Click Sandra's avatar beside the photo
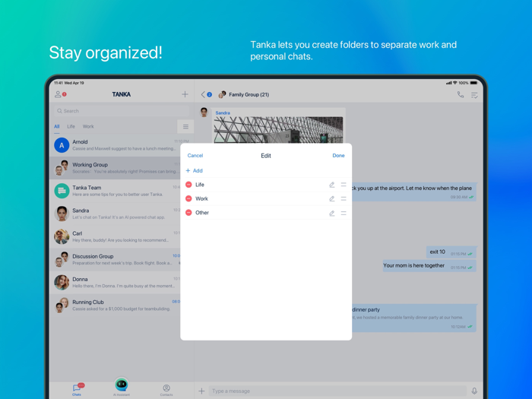The height and width of the screenshot is (399, 532). [204, 112]
